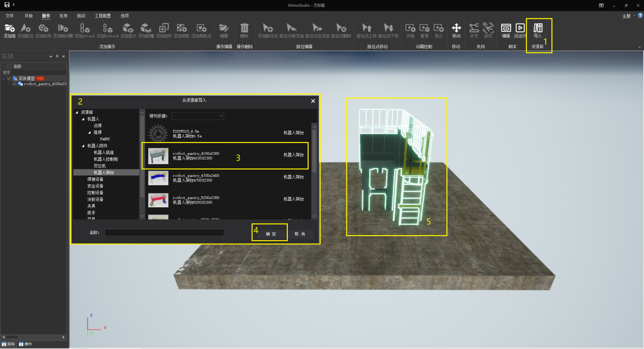644x349 pixels.
Task: Collapse the 机器人附件 tree node
Action: tap(83, 146)
